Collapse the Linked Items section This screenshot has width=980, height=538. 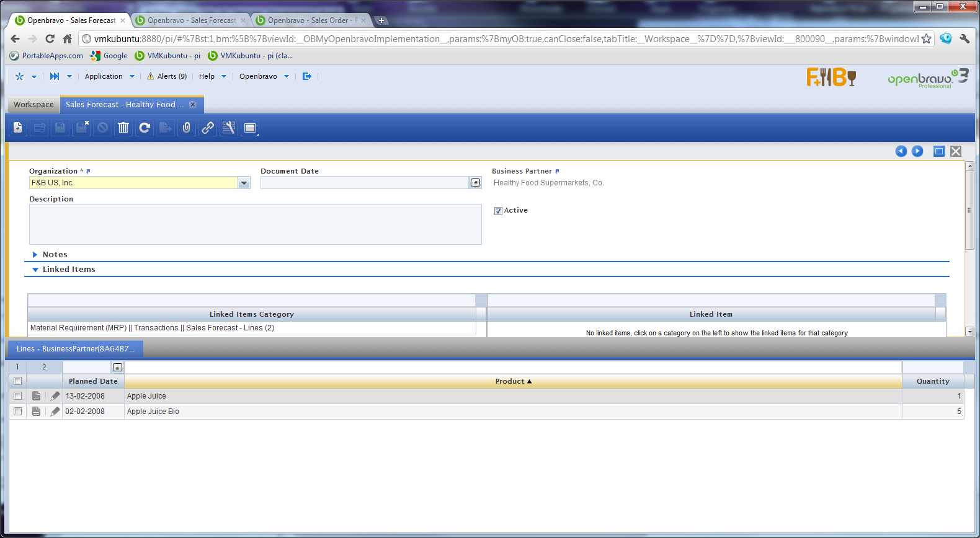pyautogui.click(x=35, y=270)
